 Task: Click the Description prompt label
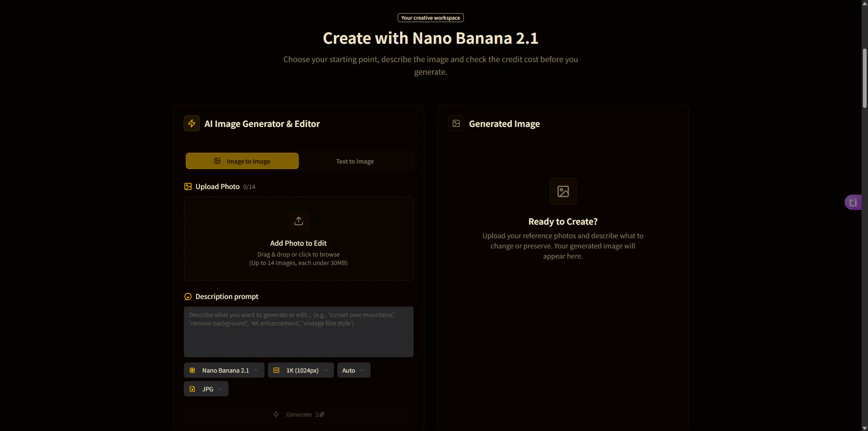[227, 297]
